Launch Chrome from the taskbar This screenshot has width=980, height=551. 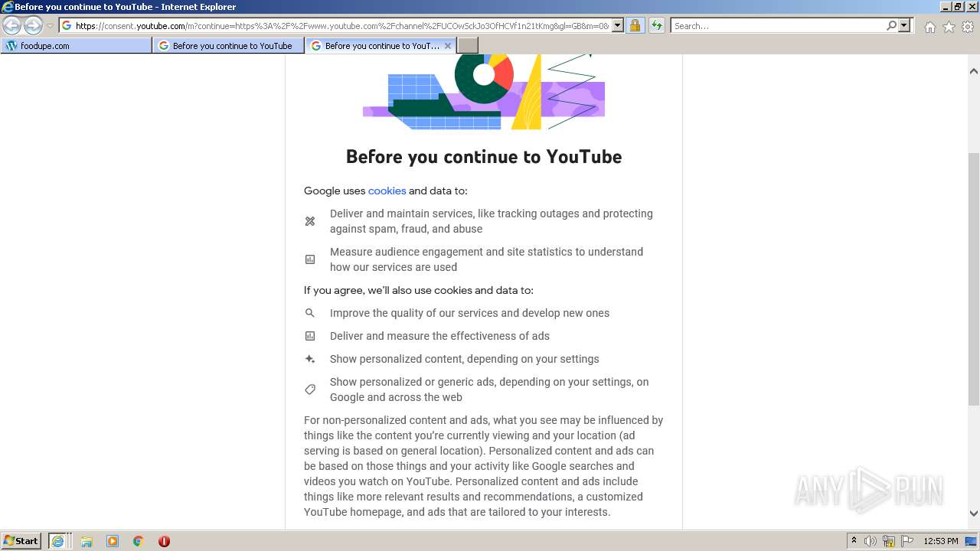click(139, 541)
